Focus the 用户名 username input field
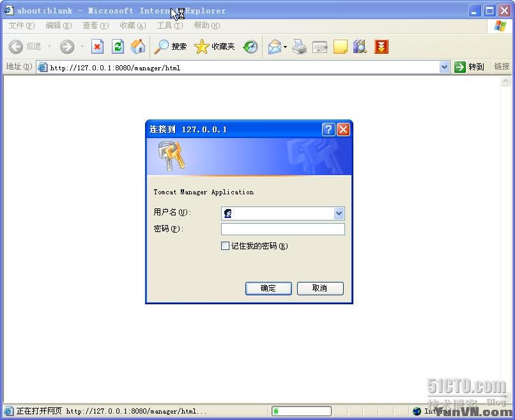 coord(283,214)
